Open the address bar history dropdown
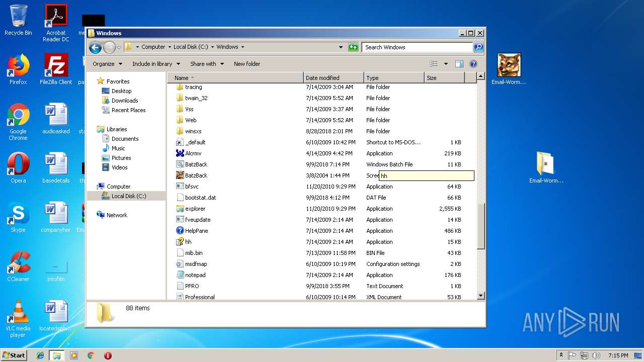 (341, 47)
